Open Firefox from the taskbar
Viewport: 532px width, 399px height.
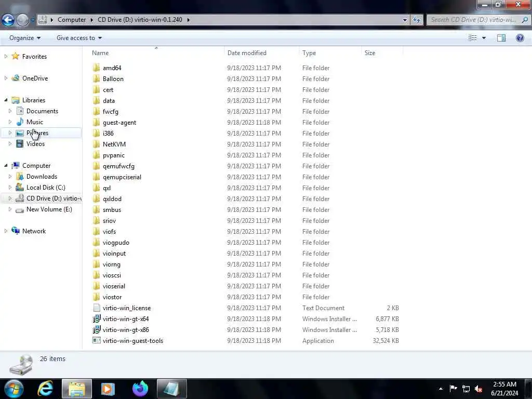(140, 389)
